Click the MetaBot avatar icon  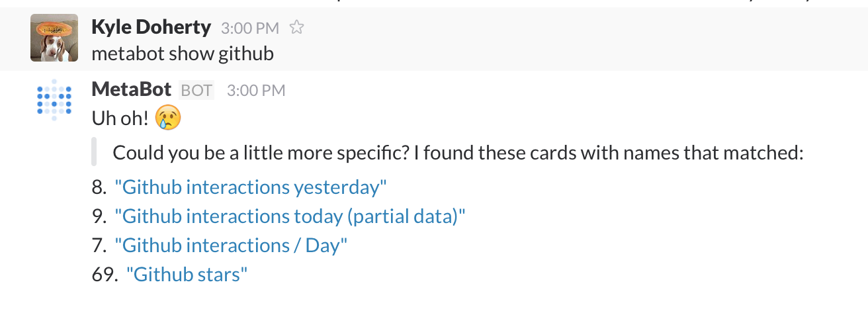54,100
